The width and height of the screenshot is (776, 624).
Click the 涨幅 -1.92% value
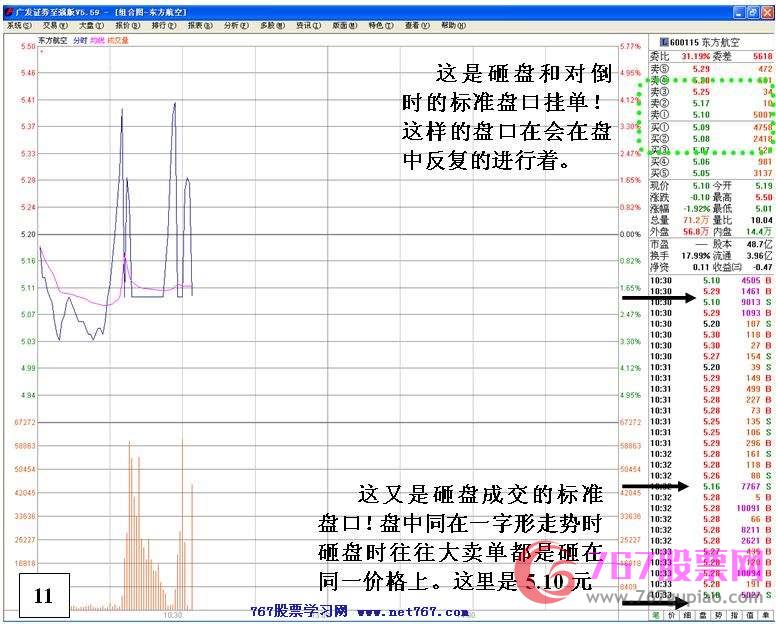696,208
